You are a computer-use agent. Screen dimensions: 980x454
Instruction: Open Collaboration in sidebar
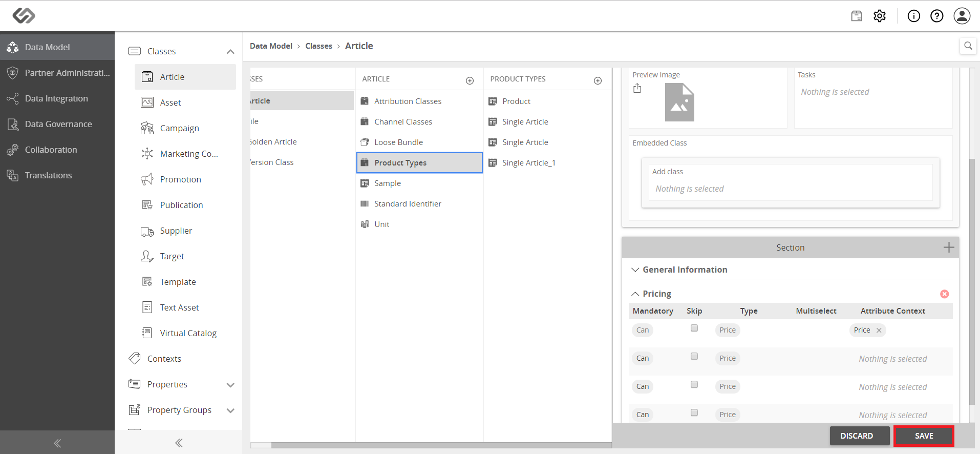(x=57, y=150)
